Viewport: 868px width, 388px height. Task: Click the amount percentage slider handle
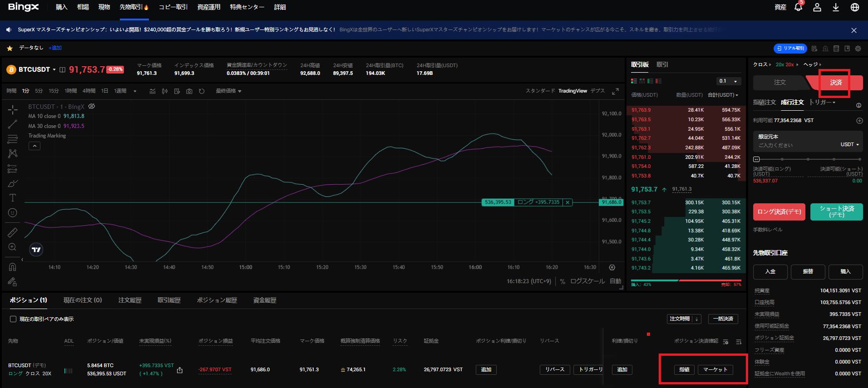pos(756,159)
